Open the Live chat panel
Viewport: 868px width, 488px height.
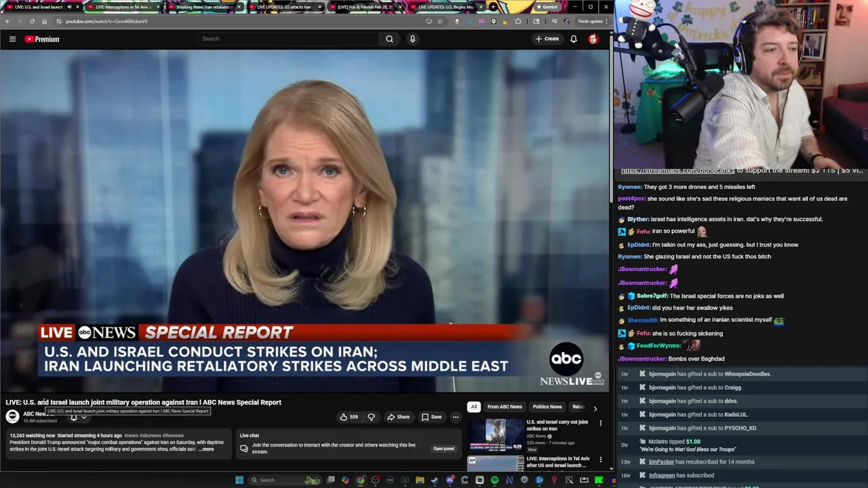pos(443,448)
